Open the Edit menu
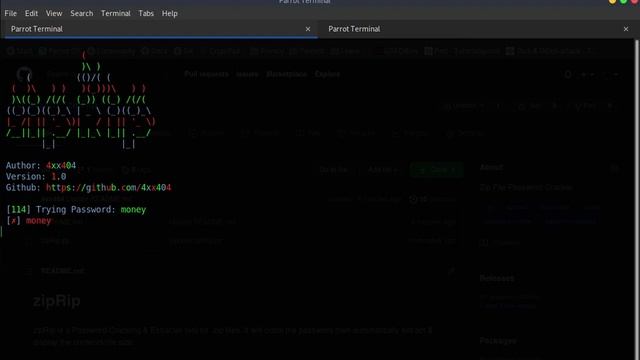The height and width of the screenshot is (360, 640). pos(31,13)
